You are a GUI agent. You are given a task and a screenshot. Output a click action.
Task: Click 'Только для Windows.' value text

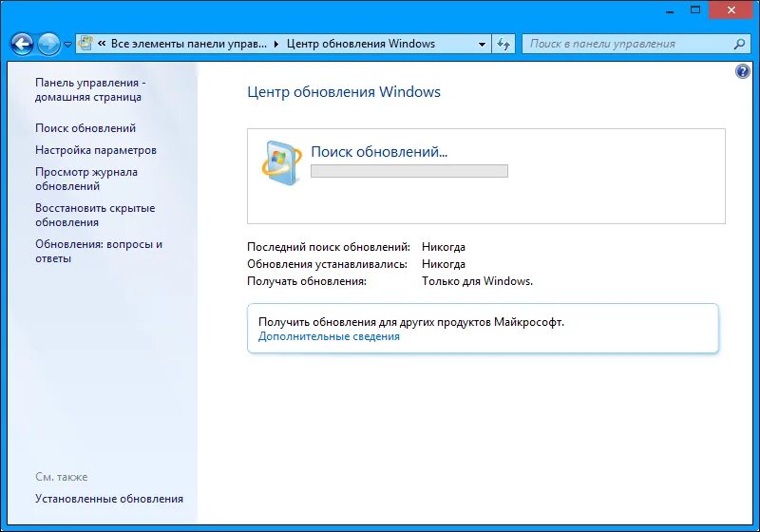coord(477,281)
